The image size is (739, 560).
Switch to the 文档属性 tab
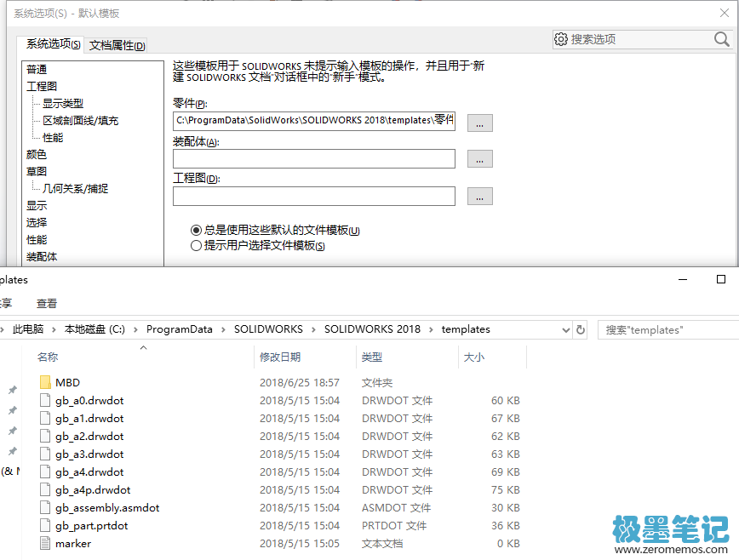(x=117, y=46)
